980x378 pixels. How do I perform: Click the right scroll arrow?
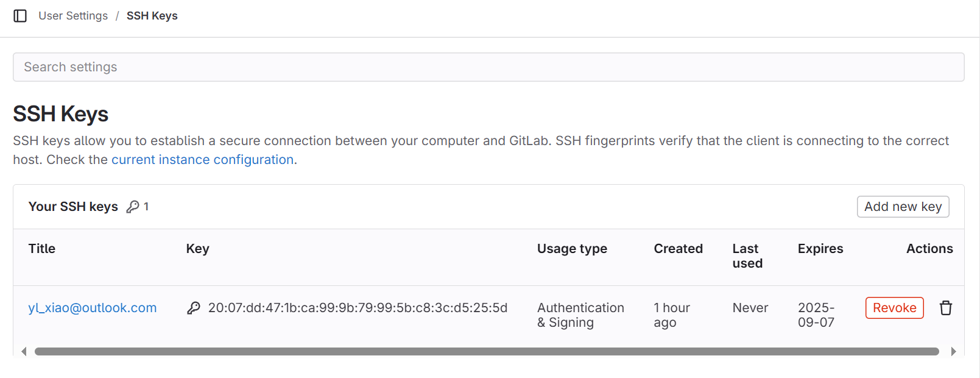953,351
